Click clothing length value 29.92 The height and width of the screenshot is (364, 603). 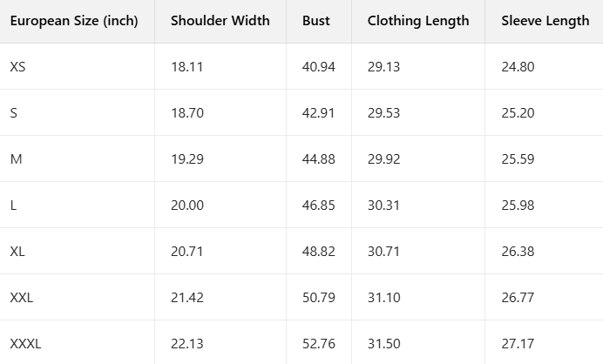[384, 159]
